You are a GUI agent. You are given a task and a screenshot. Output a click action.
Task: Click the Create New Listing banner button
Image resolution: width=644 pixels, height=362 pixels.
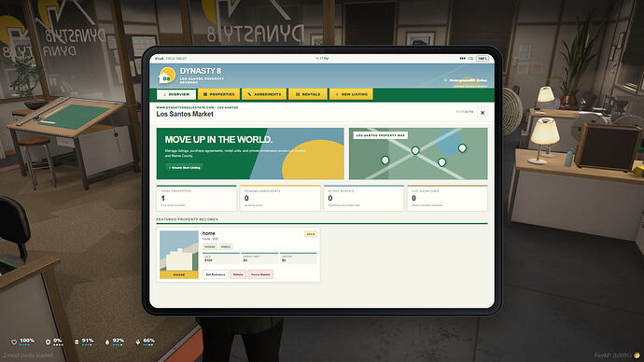click(185, 167)
